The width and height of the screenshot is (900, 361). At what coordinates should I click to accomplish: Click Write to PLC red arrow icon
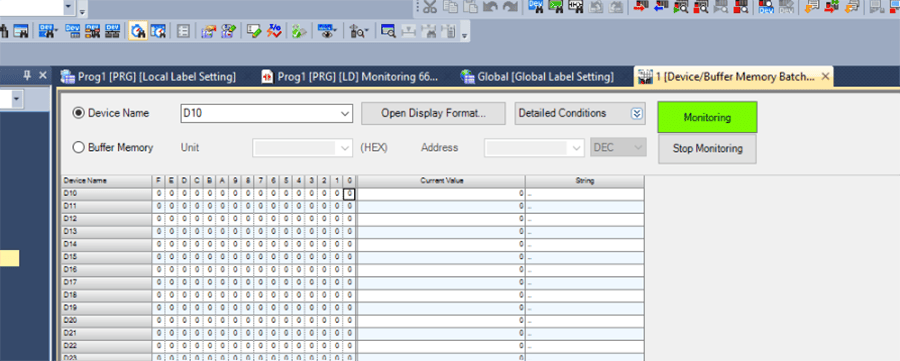641,7
